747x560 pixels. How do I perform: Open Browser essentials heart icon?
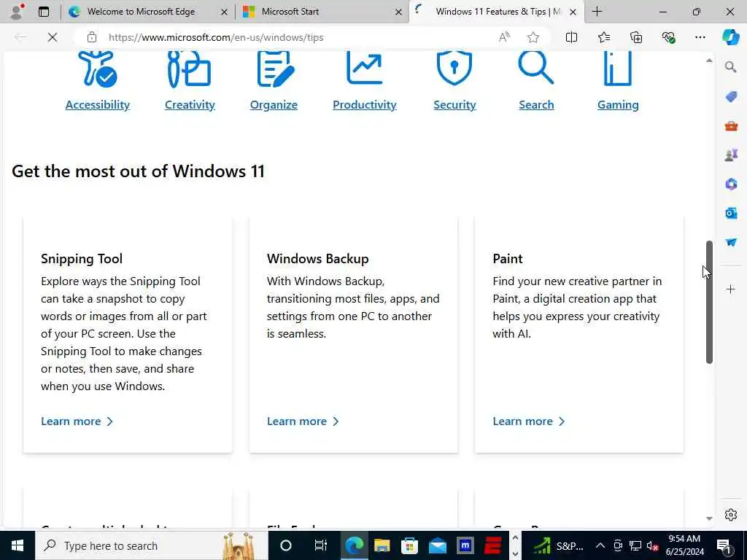coord(668,37)
